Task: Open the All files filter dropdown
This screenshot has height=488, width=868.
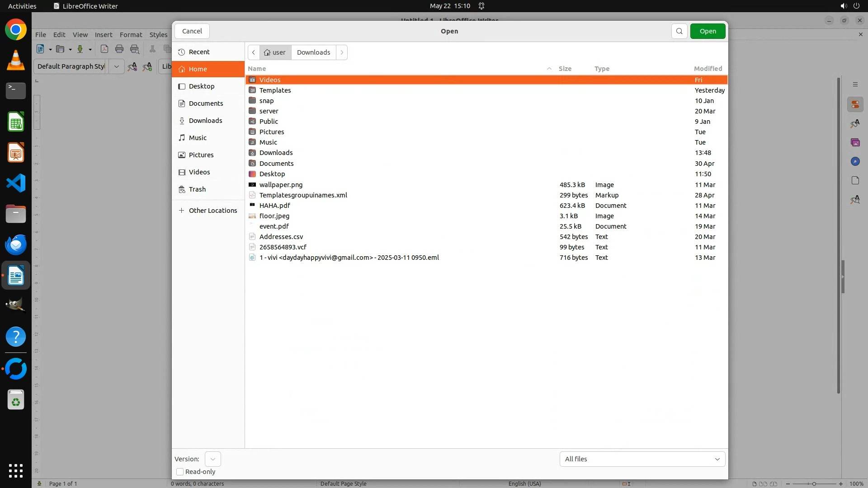Action: point(642,459)
